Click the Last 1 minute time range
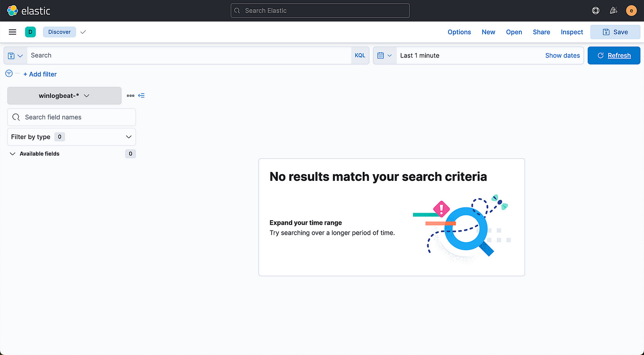 420,56
